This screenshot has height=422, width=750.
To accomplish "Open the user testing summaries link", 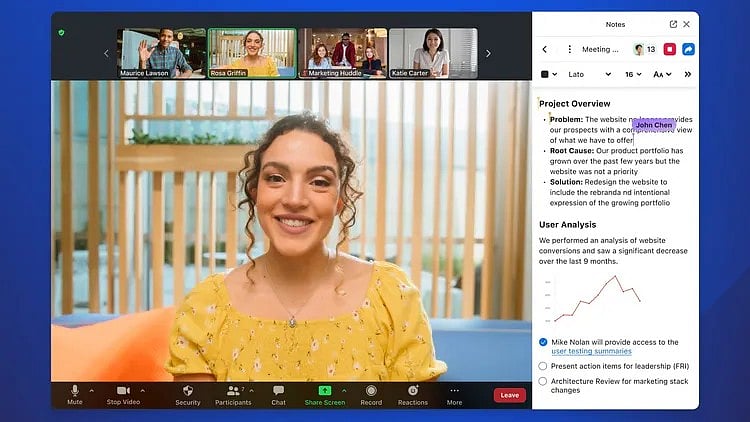I will (x=591, y=352).
